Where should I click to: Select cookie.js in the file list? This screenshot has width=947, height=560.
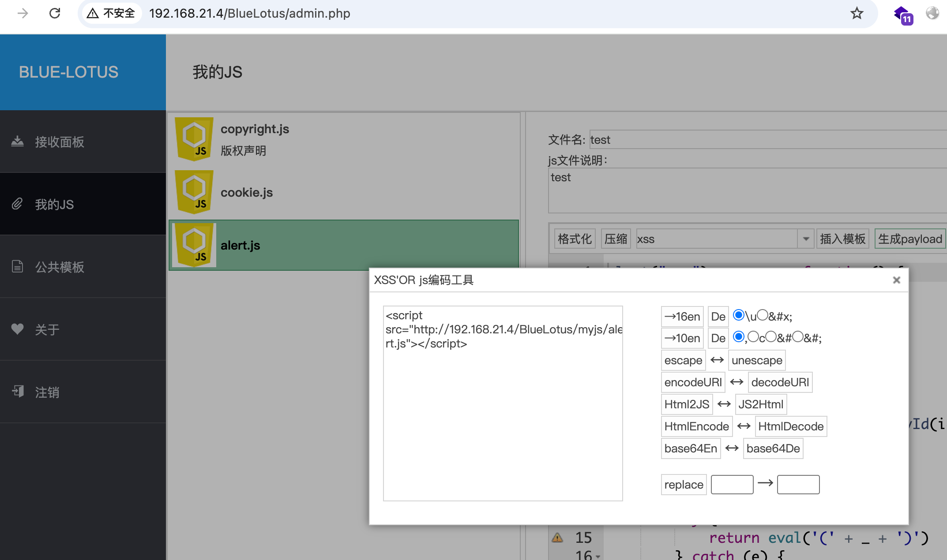344,192
